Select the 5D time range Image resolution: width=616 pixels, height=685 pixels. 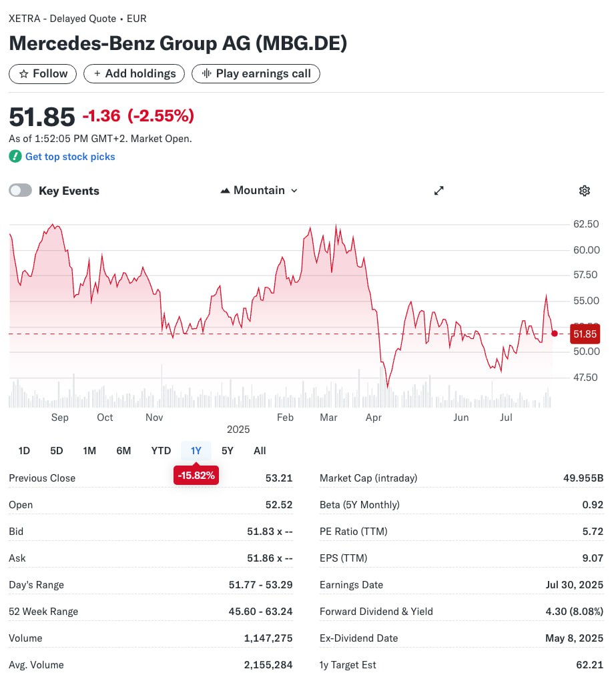[57, 451]
